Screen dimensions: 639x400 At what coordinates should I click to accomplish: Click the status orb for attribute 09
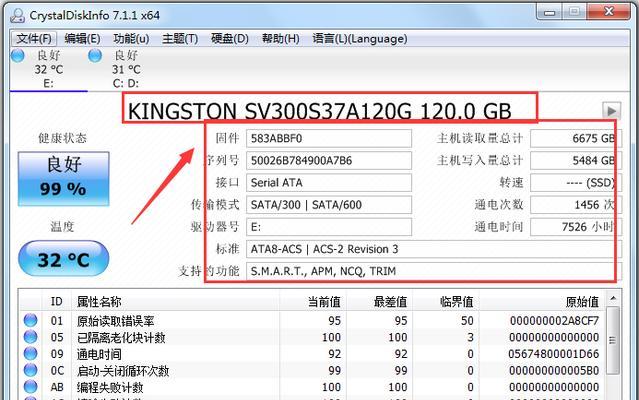[30, 354]
